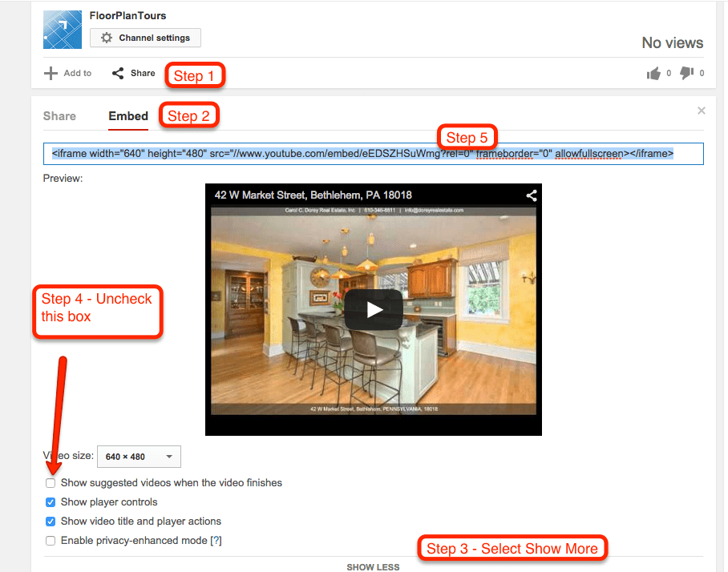Viewport: 728px width, 572px height.
Task: Click the FloorPlanTours channel avatar icon
Action: pyautogui.click(x=63, y=30)
